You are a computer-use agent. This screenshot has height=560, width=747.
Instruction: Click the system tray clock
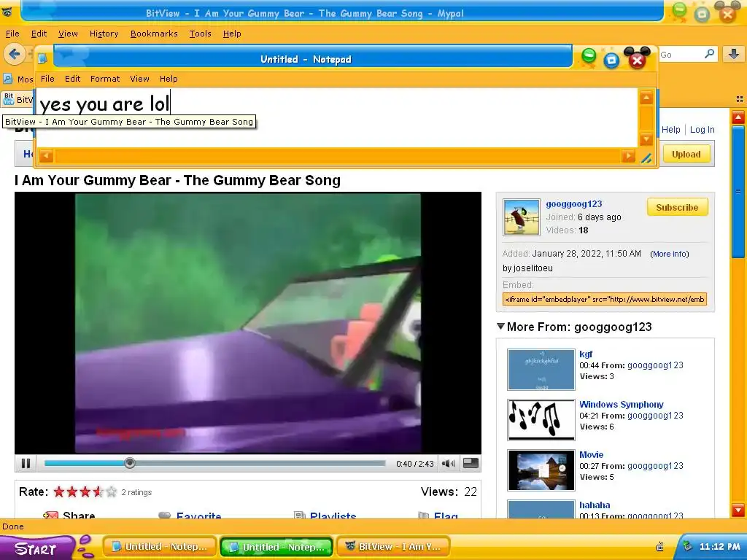[x=719, y=547]
